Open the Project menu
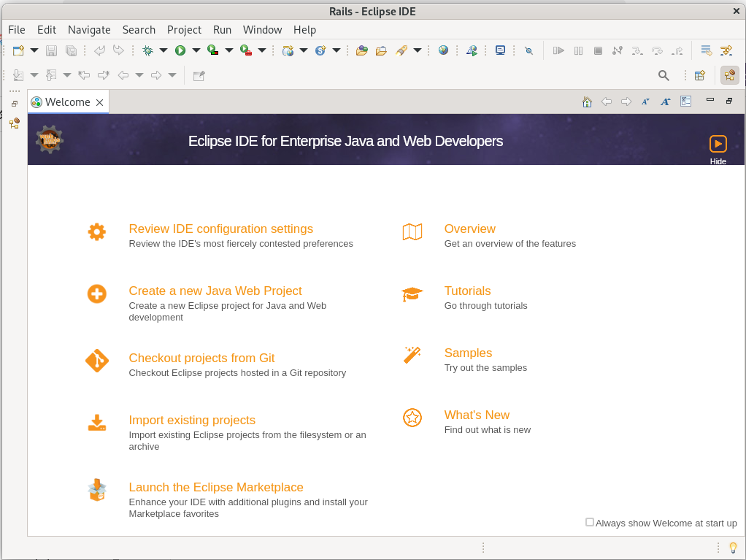746x560 pixels. pos(184,30)
